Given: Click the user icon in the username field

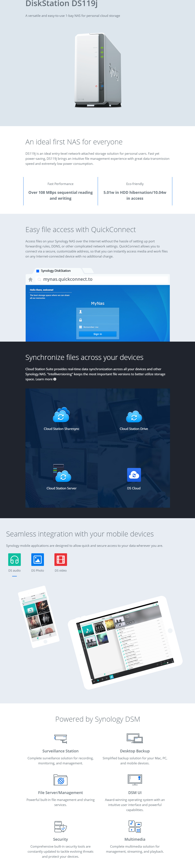Looking at the screenshot, I should pos(80,312).
